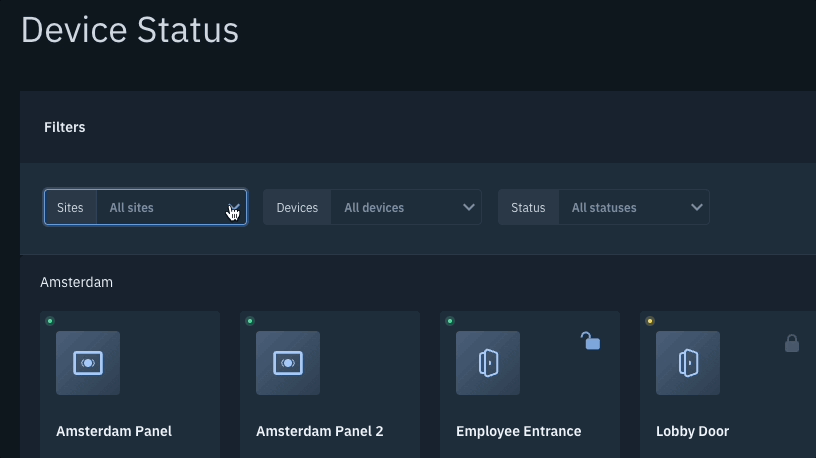Click the Employee Entrance door icon
This screenshot has height=458, width=816.
pyautogui.click(x=488, y=363)
